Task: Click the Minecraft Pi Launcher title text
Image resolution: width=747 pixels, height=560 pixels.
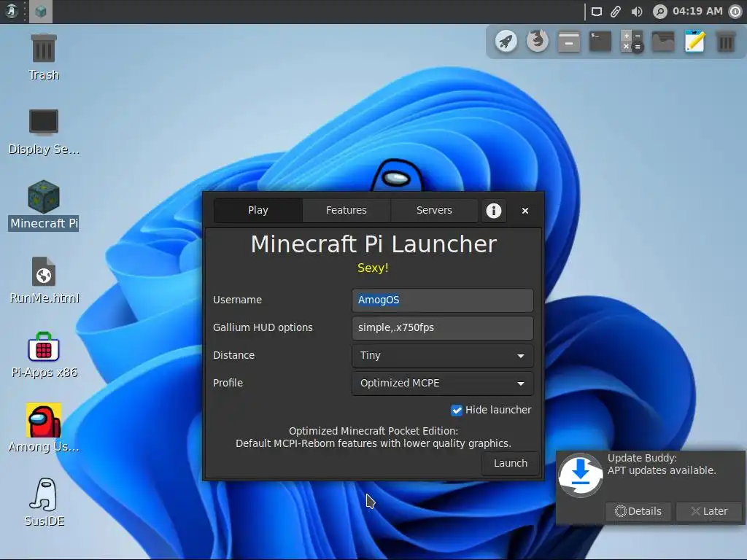Action: point(373,244)
